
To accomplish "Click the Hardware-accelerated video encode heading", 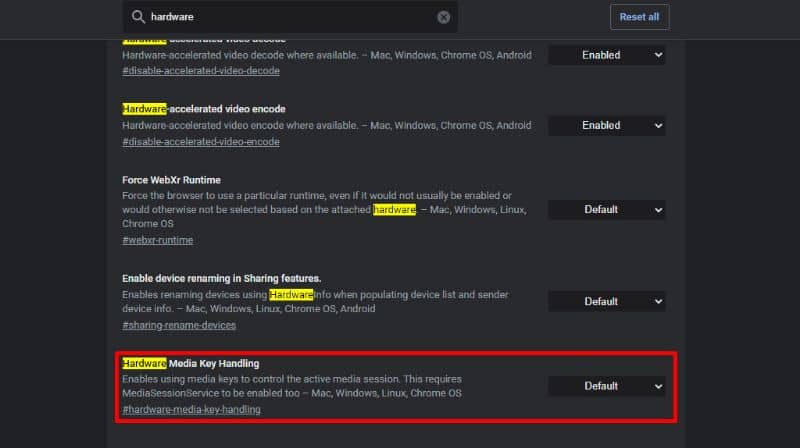I will [x=204, y=108].
